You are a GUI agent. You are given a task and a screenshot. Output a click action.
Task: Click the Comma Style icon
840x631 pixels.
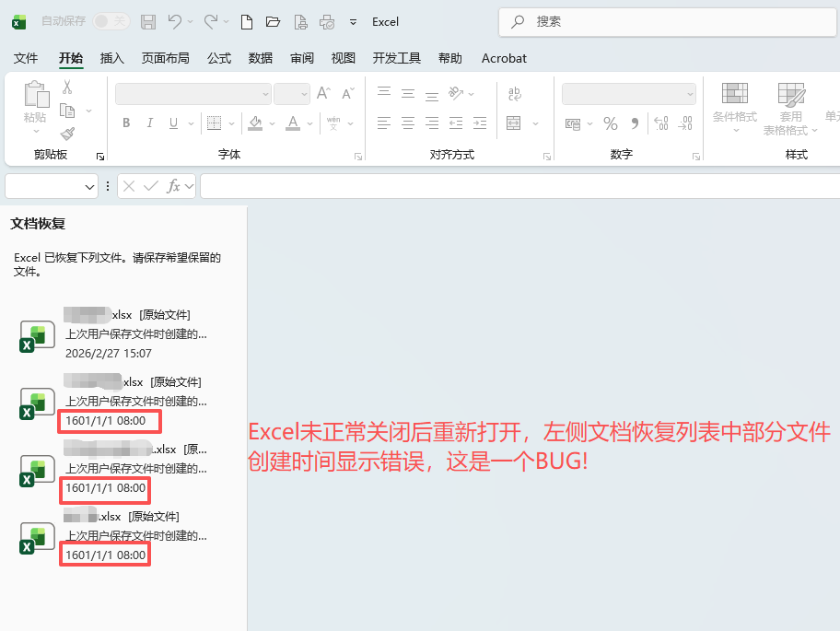[635, 123]
